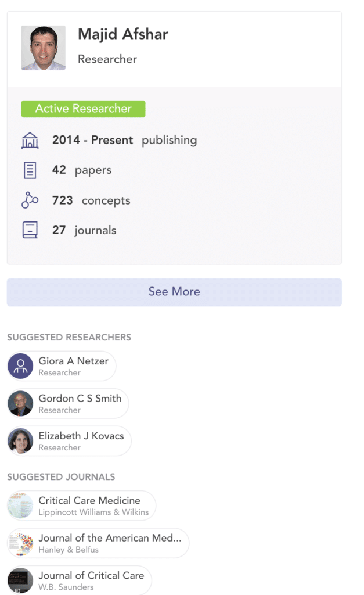Screen dimensions: 364x595
Task: Click Critical Care Medicine journal cover icon
Action: (20, 506)
